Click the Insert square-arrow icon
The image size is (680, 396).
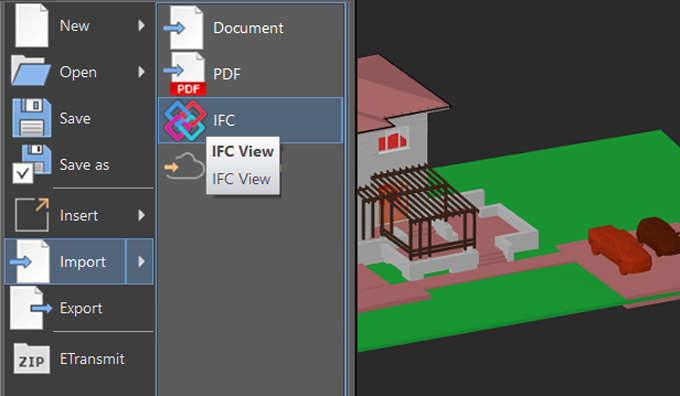point(32,215)
